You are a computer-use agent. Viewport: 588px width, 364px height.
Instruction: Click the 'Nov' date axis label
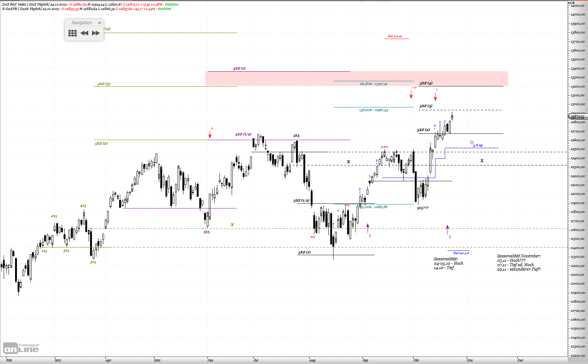pyautogui.click(x=470, y=360)
